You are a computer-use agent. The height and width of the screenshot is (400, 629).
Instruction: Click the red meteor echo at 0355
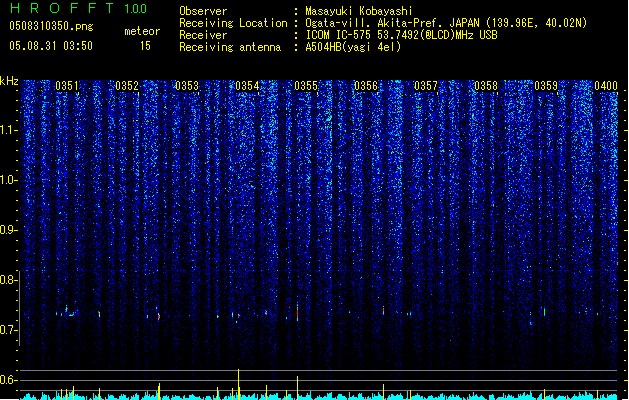[x=297, y=313]
